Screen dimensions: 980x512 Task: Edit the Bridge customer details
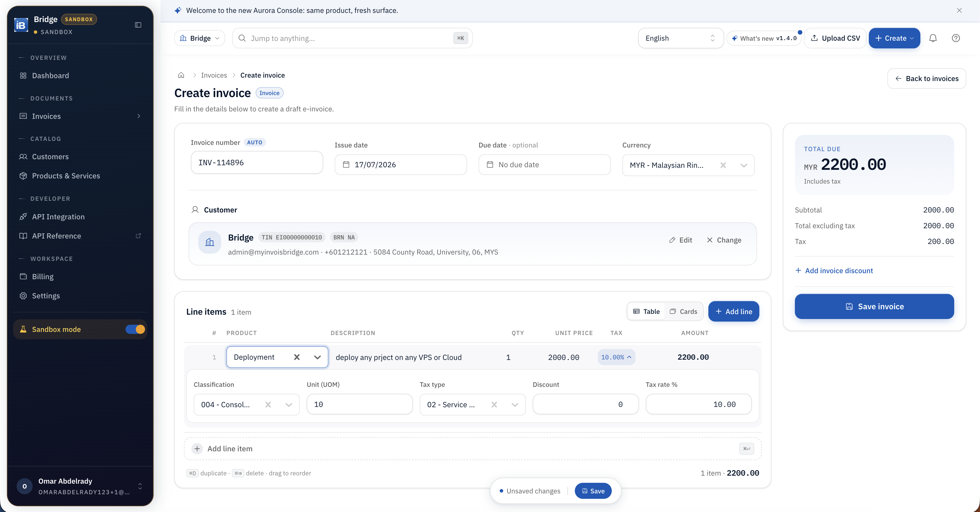pyautogui.click(x=681, y=240)
